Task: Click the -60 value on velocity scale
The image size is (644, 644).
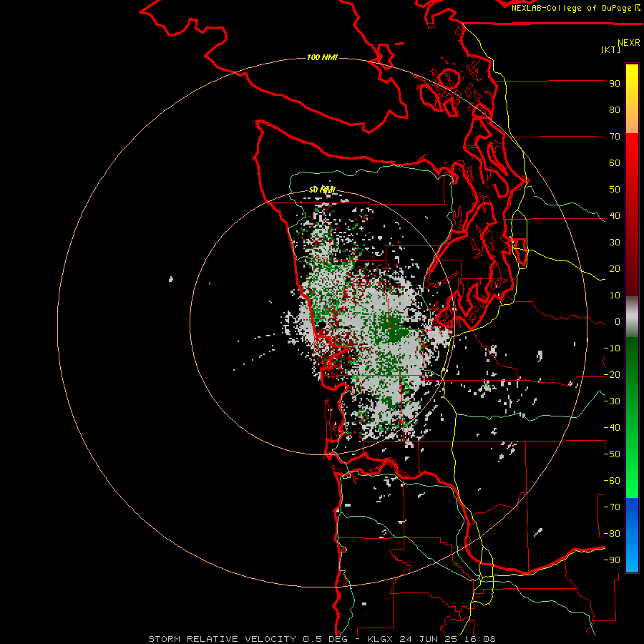Action: click(x=612, y=481)
